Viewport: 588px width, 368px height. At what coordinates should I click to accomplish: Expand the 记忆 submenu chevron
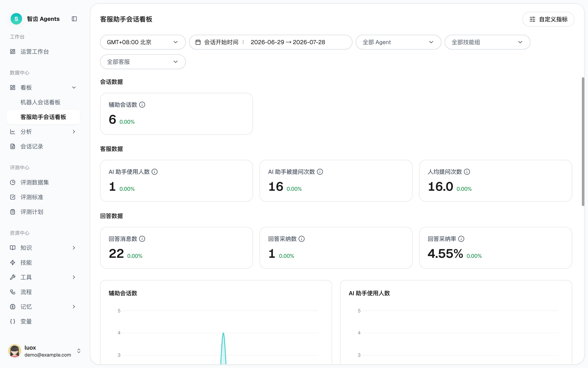pyautogui.click(x=74, y=307)
